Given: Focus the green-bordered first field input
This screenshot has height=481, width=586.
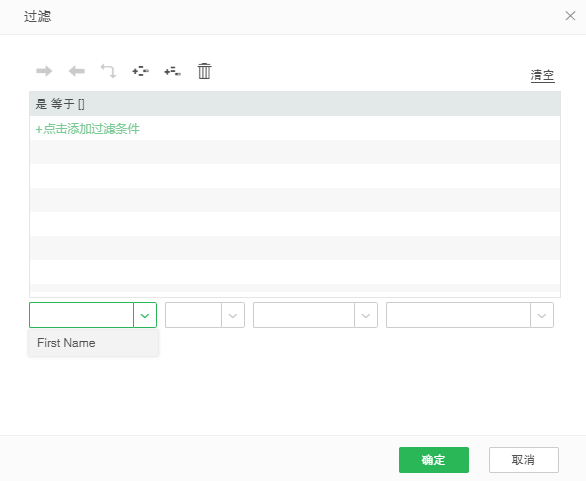Looking at the screenshot, I should pos(81,315).
